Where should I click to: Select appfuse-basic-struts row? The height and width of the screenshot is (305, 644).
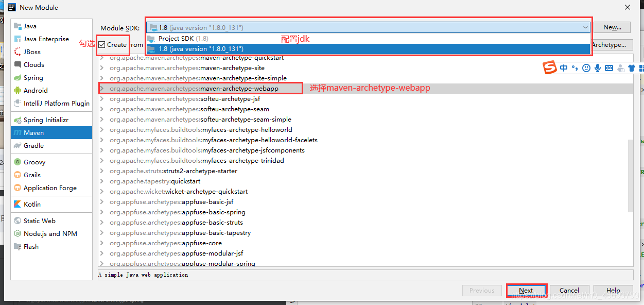tap(363, 223)
